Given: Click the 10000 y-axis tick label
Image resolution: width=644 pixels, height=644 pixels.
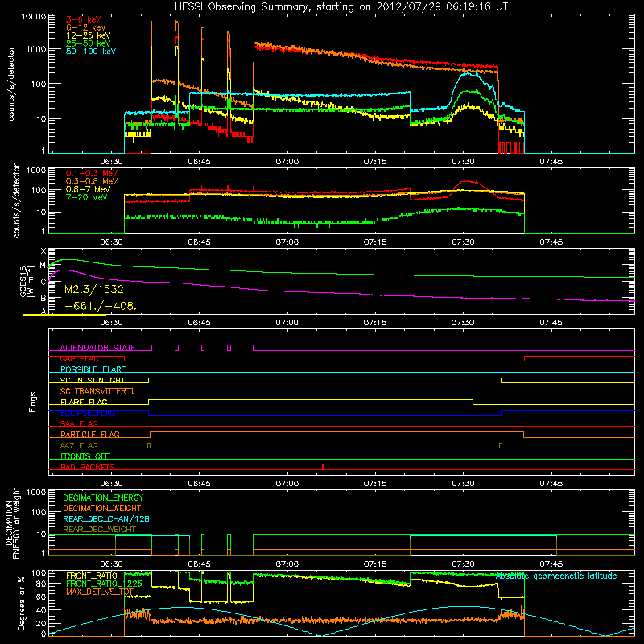Looking at the screenshot, I should (x=34, y=17).
